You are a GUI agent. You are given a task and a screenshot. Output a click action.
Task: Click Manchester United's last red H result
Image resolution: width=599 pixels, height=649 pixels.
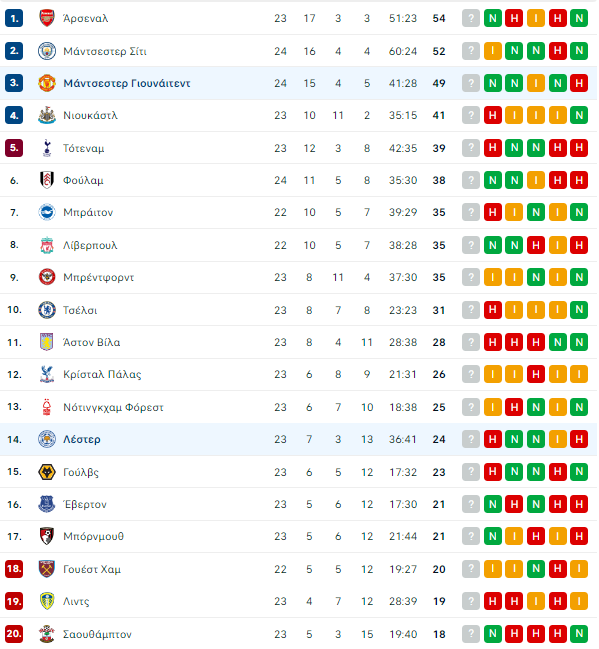[x=579, y=83]
